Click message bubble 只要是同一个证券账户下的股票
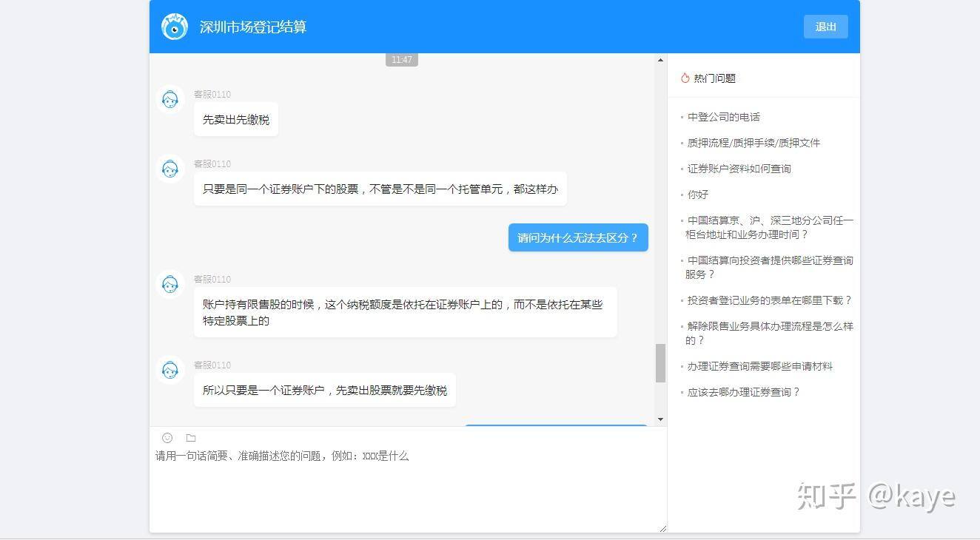 tap(380, 189)
